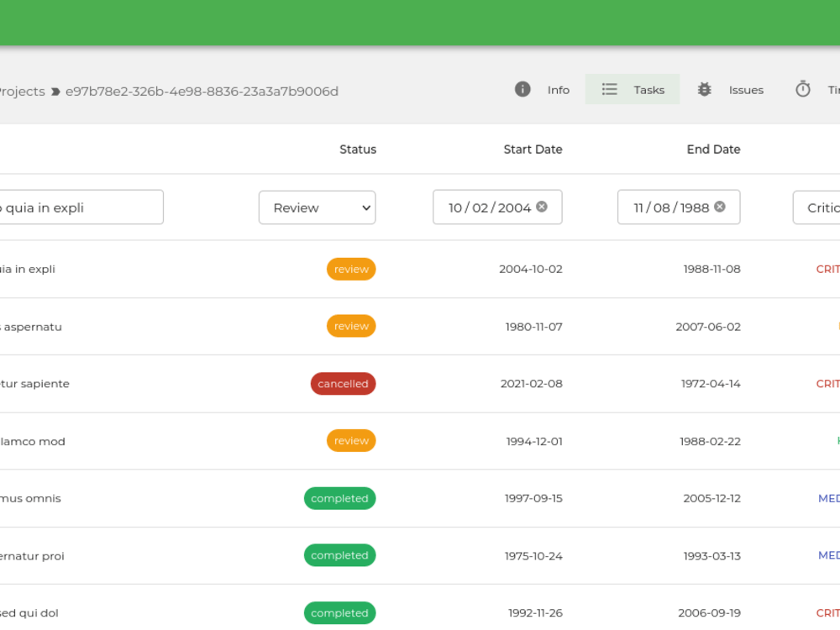This screenshot has height=630, width=840.
Task: Click the Issues bug icon
Action: point(705,90)
